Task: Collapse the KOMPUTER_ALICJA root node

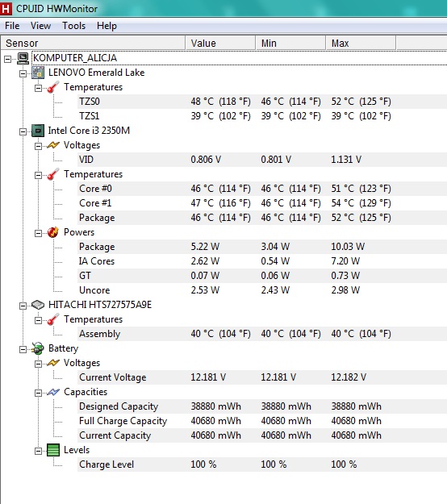Action: (8, 59)
